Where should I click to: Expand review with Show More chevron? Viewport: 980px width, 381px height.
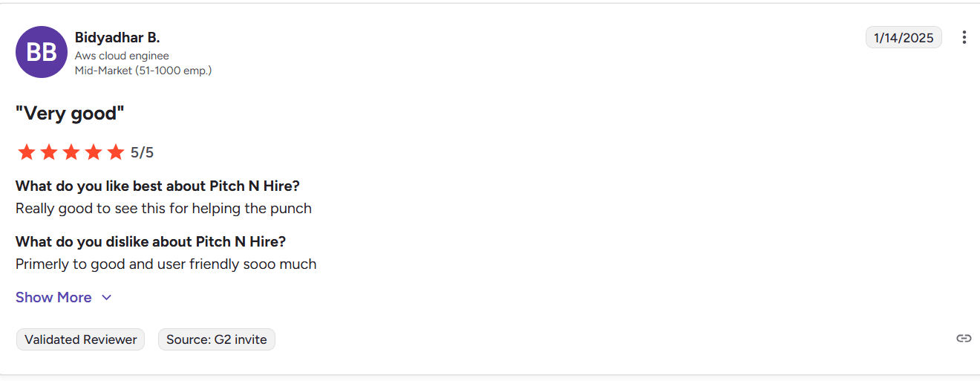pyautogui.click(x=106, y=297)
